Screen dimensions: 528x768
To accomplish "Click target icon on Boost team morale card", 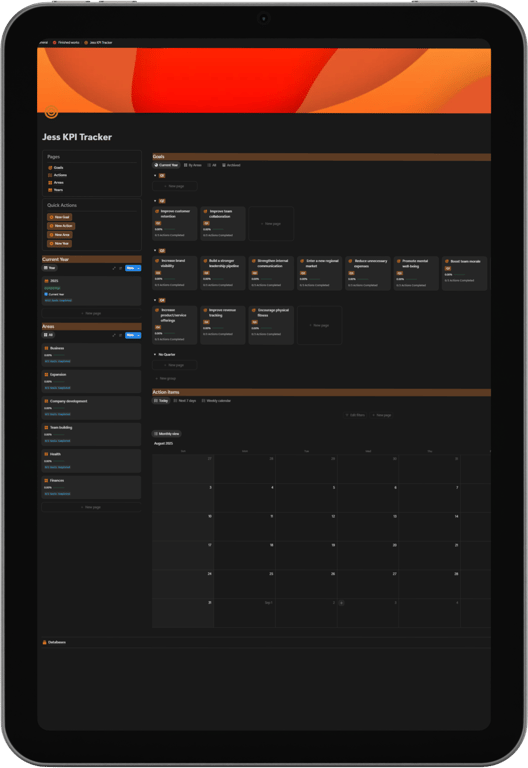I will (447, 262).
